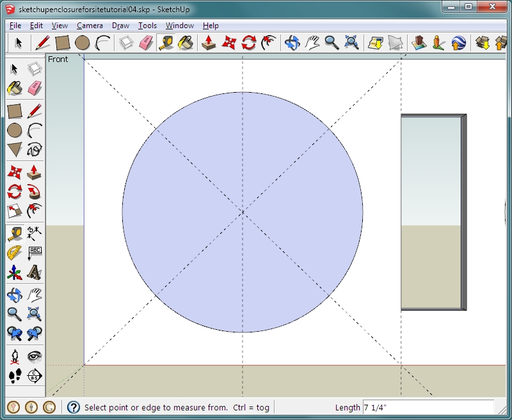Open the View menu

[60, 26]
